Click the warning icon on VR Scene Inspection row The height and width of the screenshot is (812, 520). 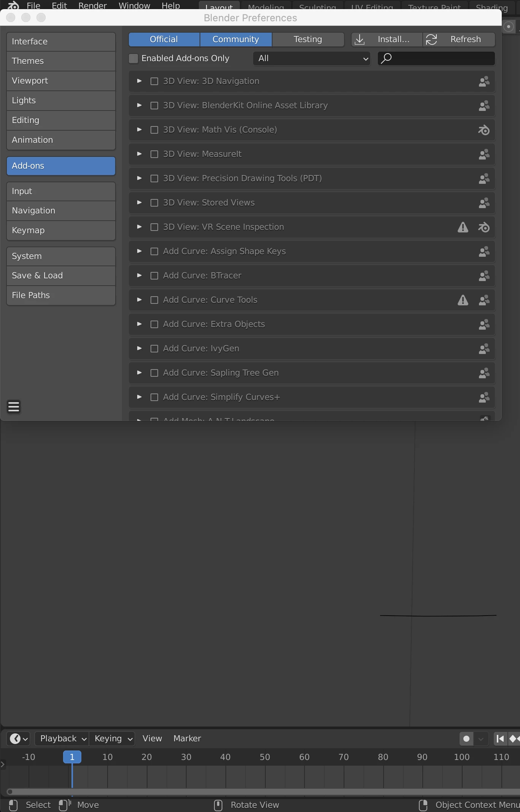tap(463, 227)
